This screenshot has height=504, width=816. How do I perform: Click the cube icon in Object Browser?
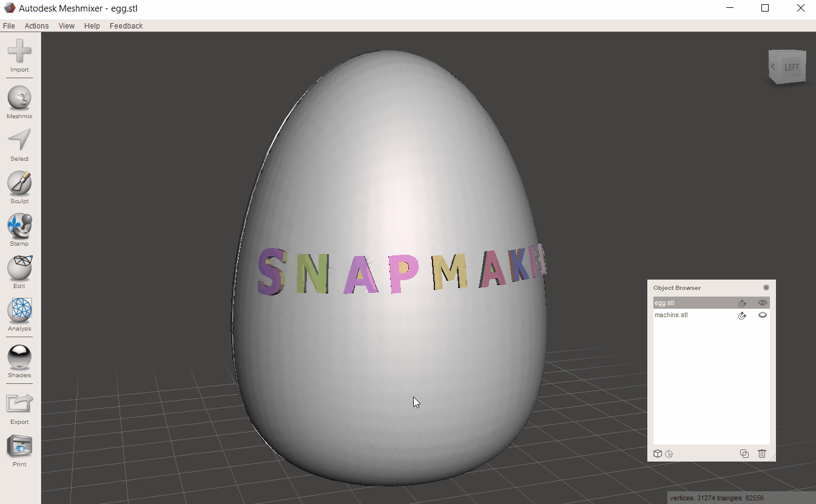(x=657, y=454)
